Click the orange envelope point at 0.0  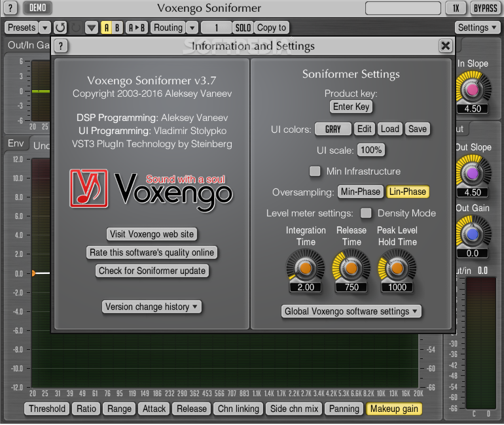point(33,273)
